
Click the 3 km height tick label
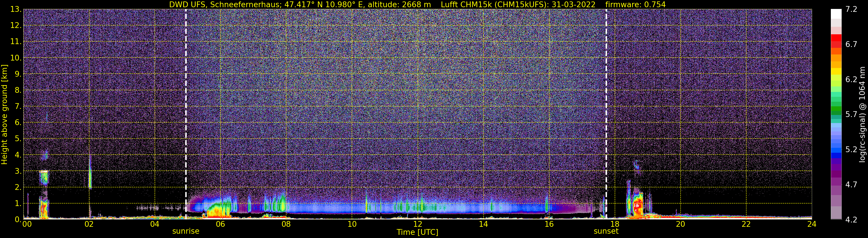[18, 171]
